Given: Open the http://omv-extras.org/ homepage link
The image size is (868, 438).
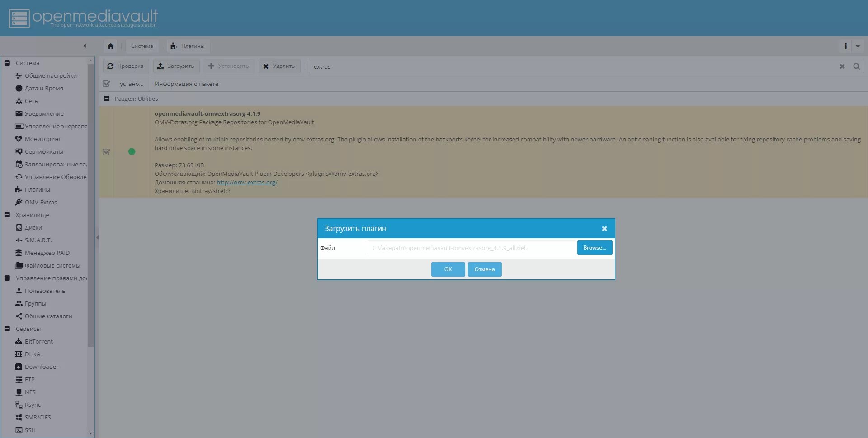Looking at the screenshot, I should (247, 182).
